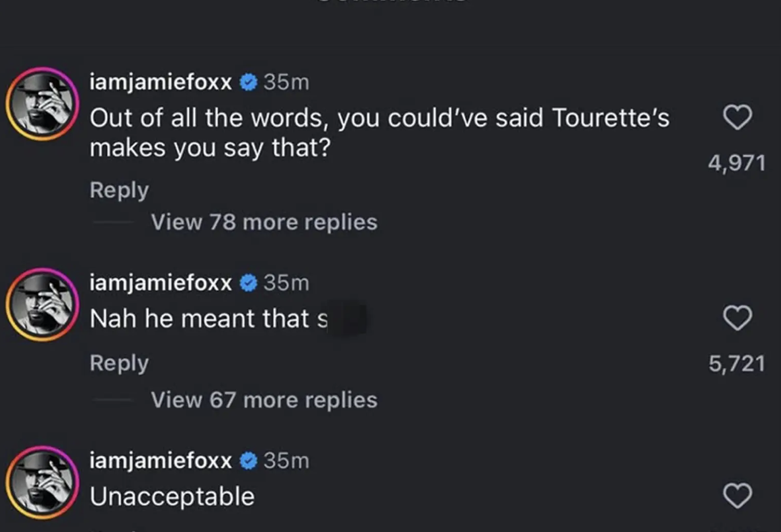
Task: Open iamjamiefoxx username above "Unacceptable"
Action: point(160,460)
